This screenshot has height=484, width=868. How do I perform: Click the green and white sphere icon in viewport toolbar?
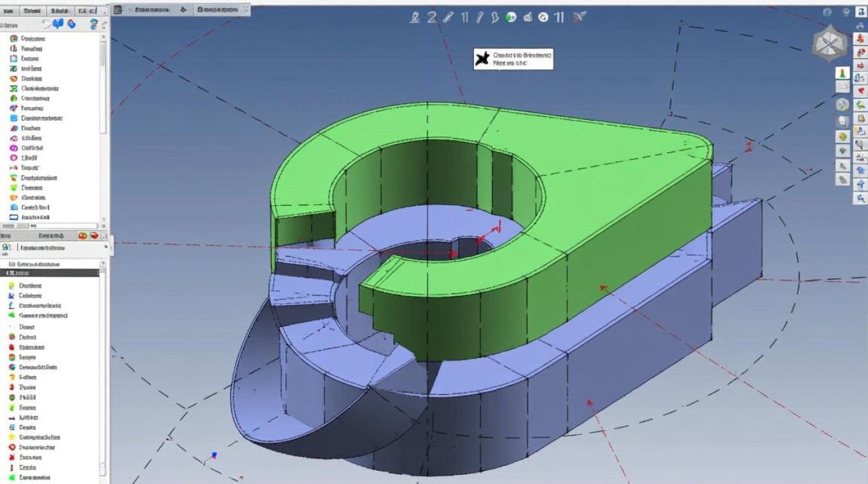pos(511,17)
